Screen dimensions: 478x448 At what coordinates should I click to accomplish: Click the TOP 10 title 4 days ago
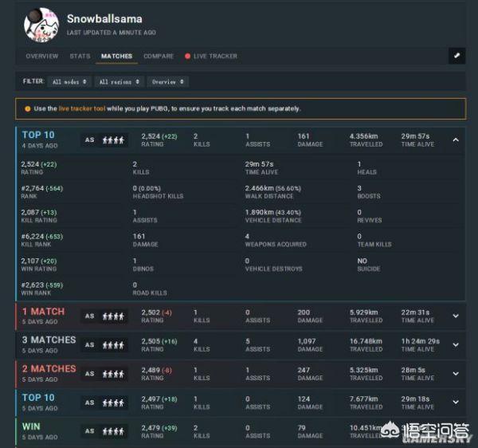click(x=38, y=135)
